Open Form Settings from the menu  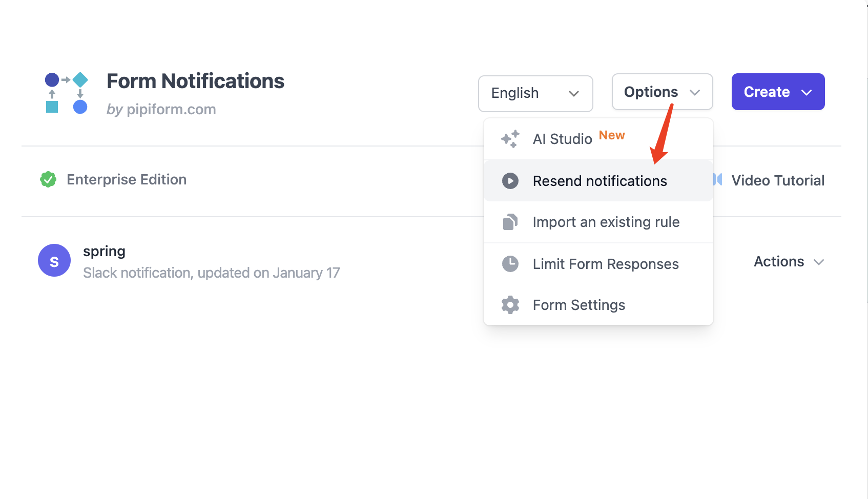pos(578,305)
